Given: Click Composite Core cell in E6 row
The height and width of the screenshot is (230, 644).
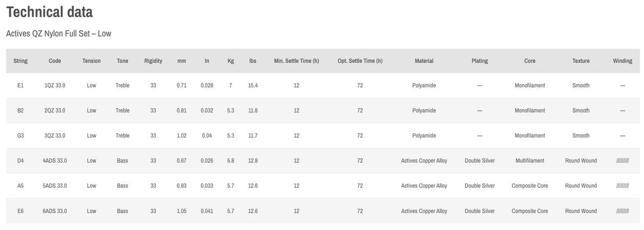Looking at the screenshot, I should (530, 211).
